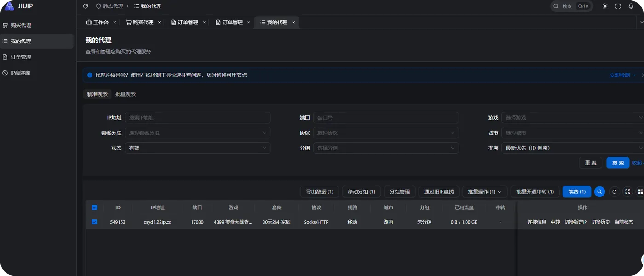Switch to the 工作台 tab
The image size is (644, 276).
pos(98,22)
